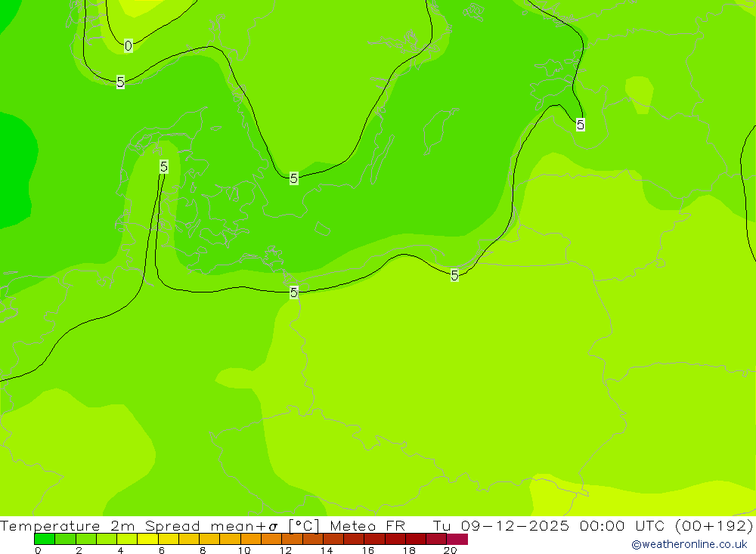Select the crimson 19–20 °C legend swatch

pyautogui.click(x=436, y=539)
